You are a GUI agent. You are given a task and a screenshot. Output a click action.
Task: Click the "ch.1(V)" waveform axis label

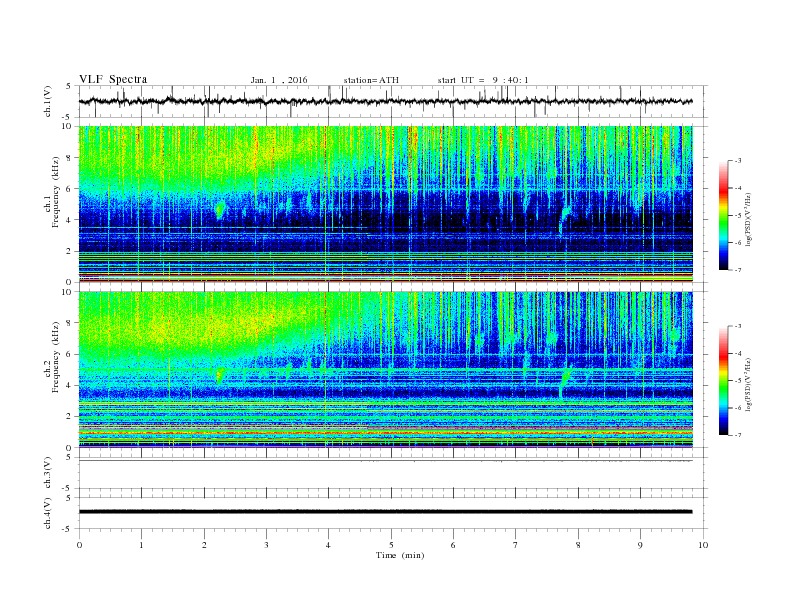(x=48, y=103)
